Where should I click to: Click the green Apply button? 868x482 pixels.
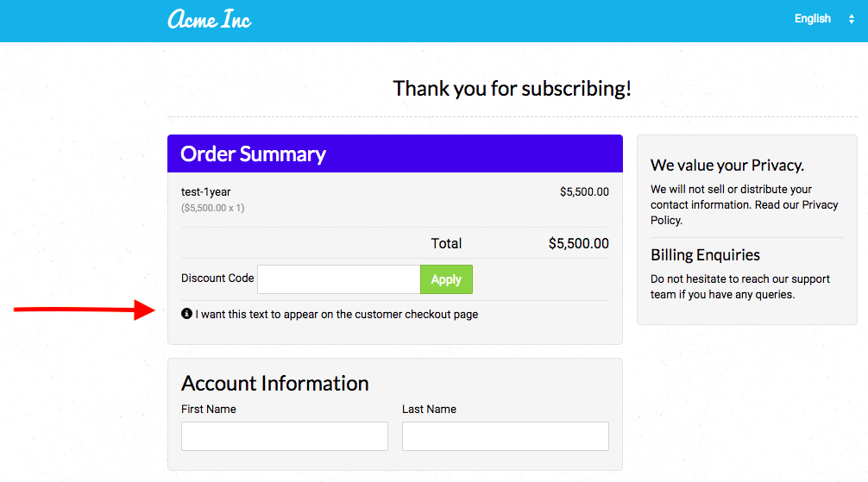pyautogui.click(x=446, y=279)
